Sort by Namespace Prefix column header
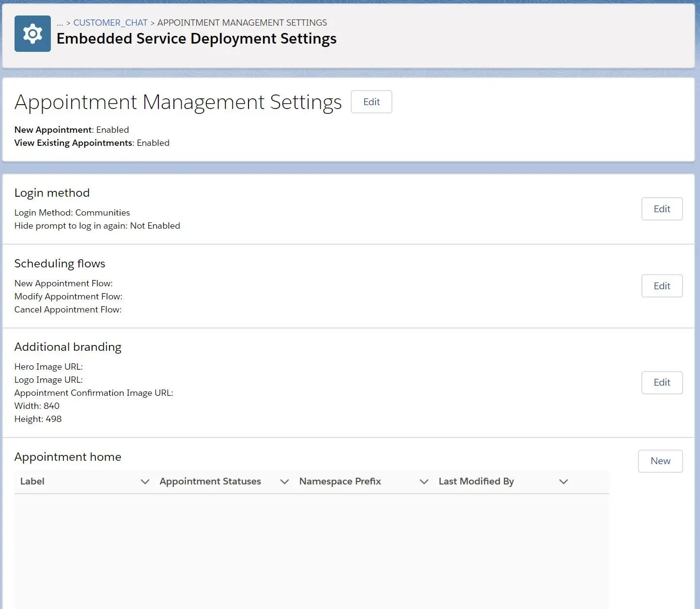The image size is (700, 609). 340,481
